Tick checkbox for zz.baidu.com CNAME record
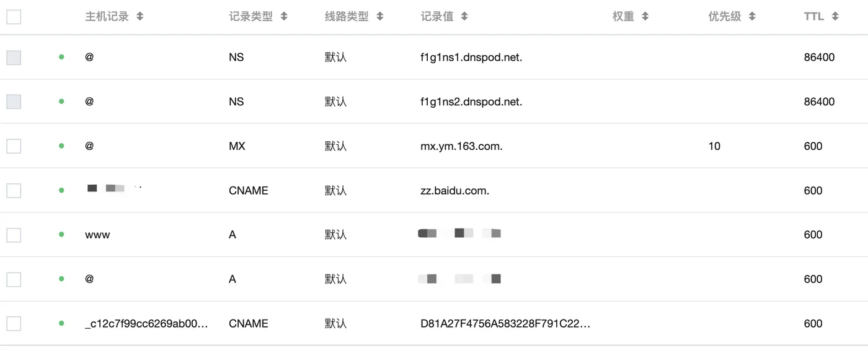Screen dimensions: 868x353 [14, 191]
